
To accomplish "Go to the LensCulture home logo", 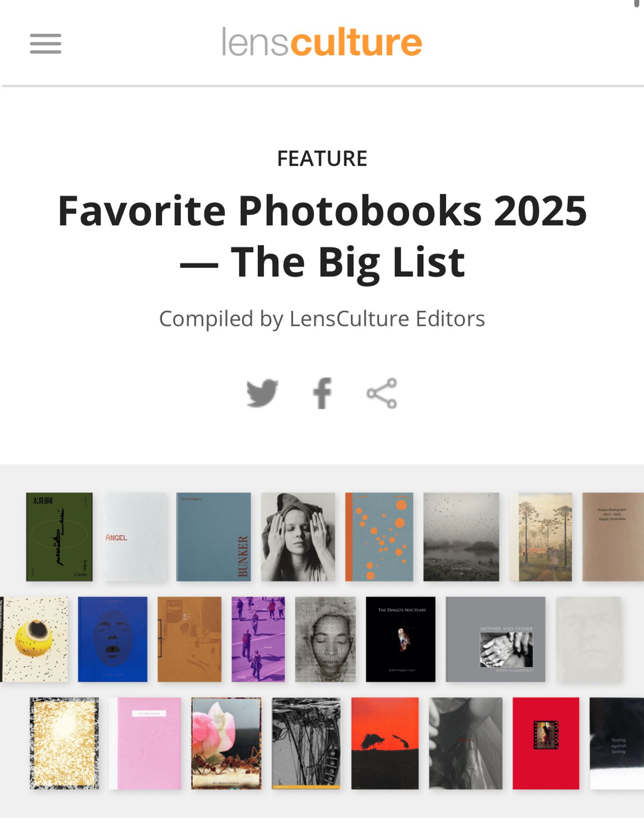I will pos(322,42).
